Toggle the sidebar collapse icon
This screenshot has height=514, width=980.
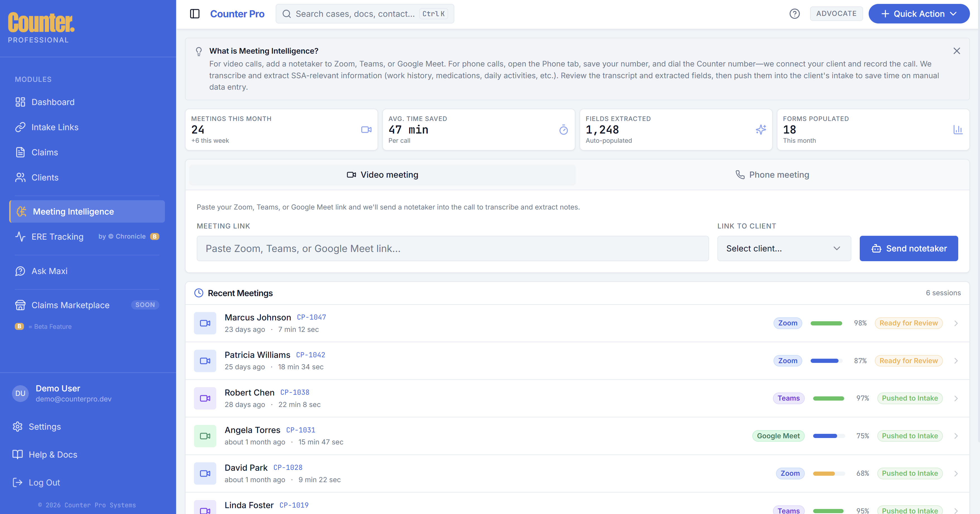point(195,13)
